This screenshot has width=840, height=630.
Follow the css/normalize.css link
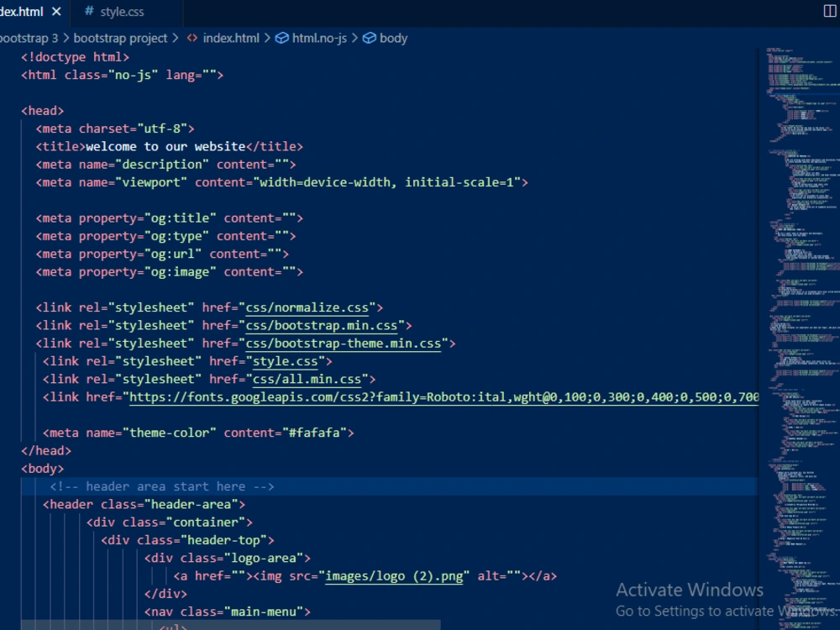[307, 307]
